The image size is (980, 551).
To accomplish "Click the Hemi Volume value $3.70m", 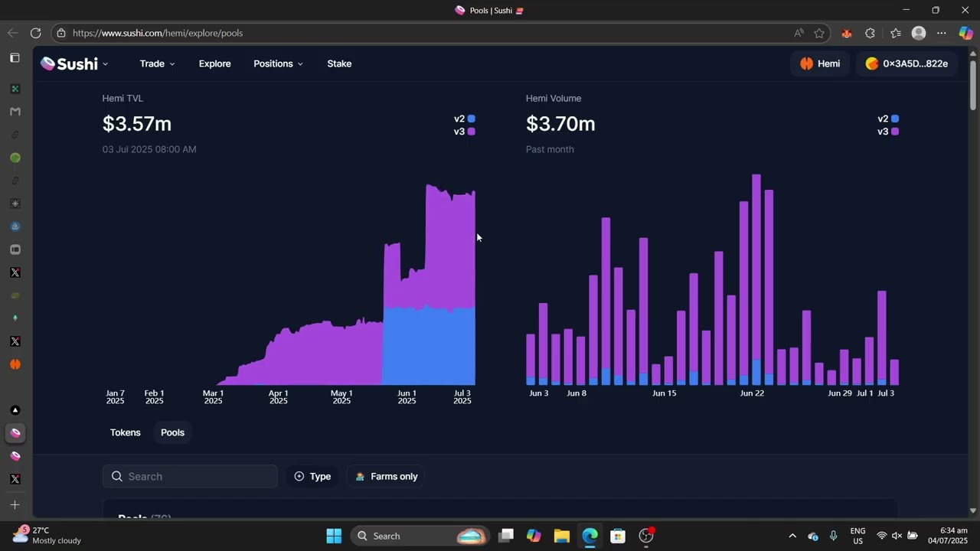I will coord(560,124).
